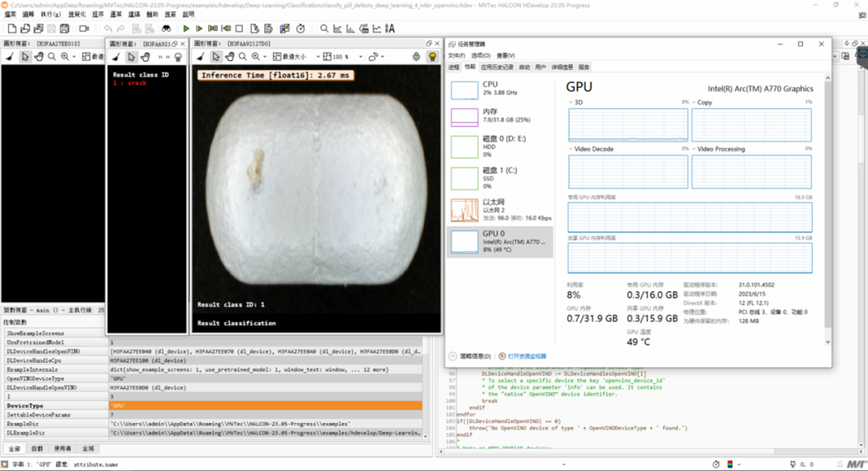Select the hand move tool in window H3FAA92127D0
The height and width of the screenshot is (471, 868).
[x=229, y=56]
